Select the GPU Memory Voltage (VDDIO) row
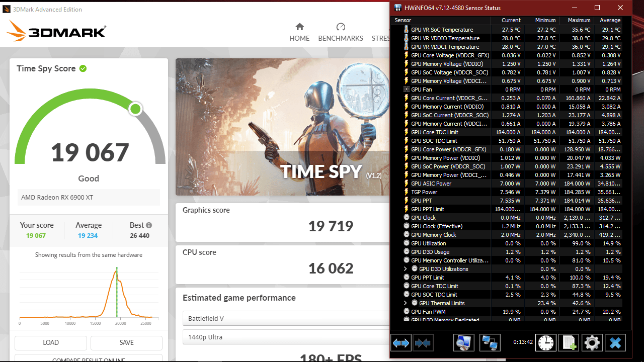This screenshot has height=362, width=644. (507, 64)
